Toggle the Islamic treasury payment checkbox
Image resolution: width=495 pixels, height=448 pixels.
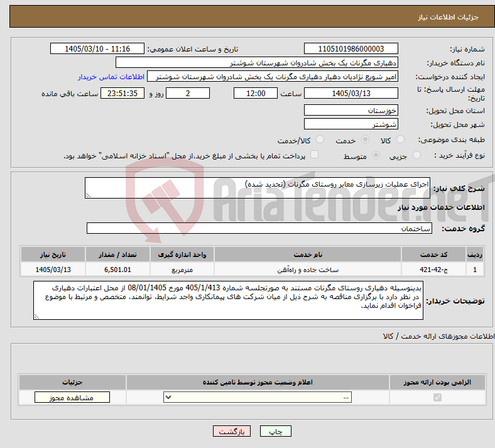pos(314,155)
